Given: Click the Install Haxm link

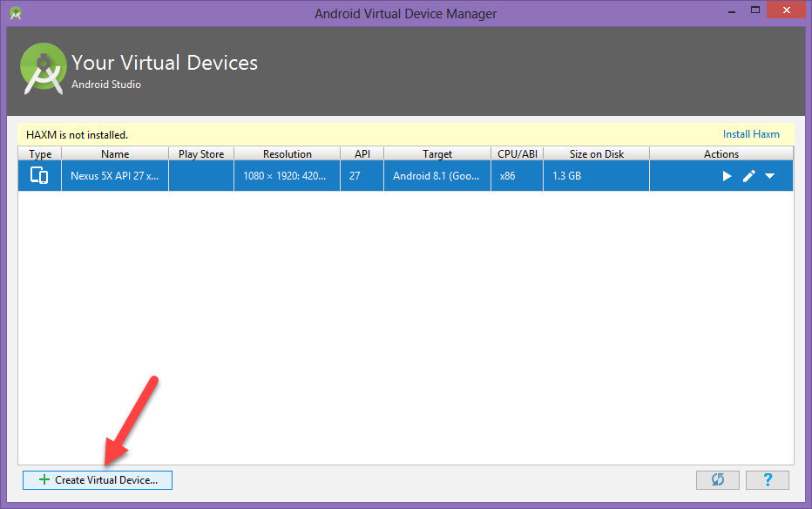Looking at the screenshot, I should [751, 134].
